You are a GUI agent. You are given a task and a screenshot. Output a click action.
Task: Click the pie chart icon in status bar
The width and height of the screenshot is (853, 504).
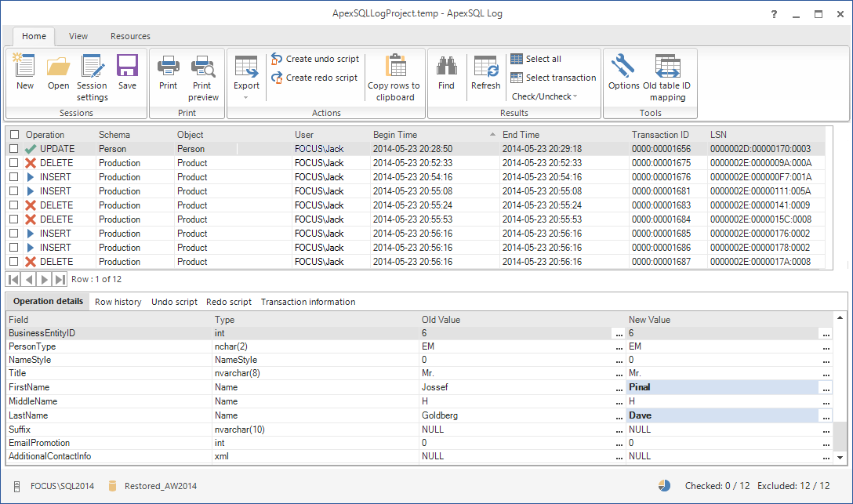(x=664, y=485)
